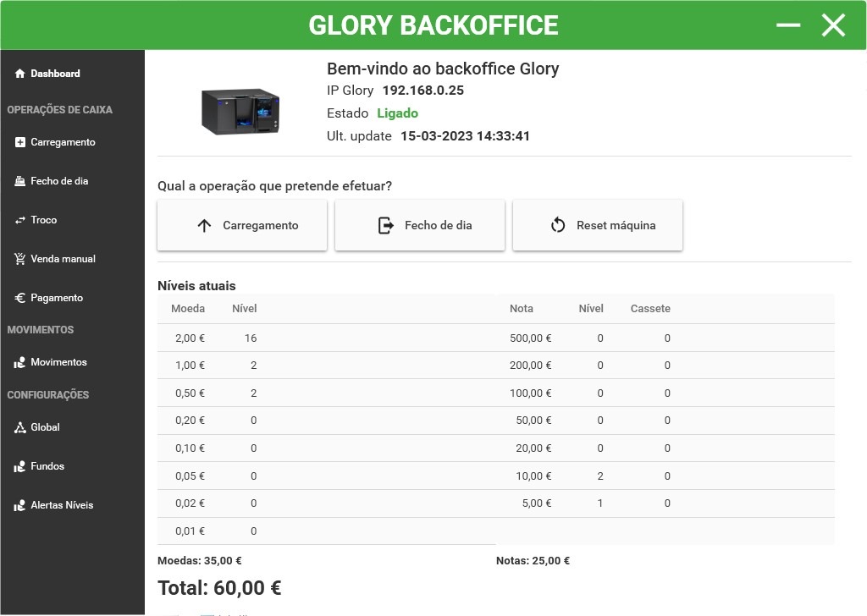Click the exit icon on Fecho de dia button
Screen dimensions: 867x616
(x=386, y=225)
